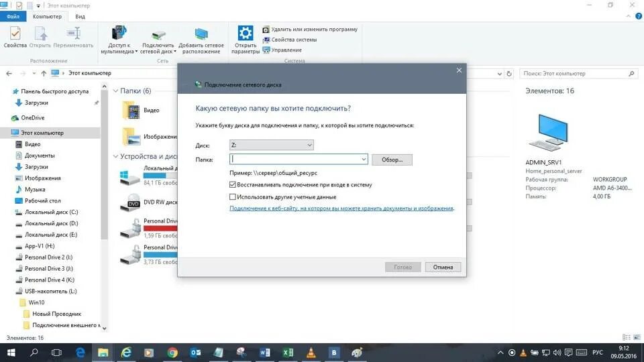Open VLC media player from taskbar
Screen dimensions: 644x362
[x=311, y=353]
